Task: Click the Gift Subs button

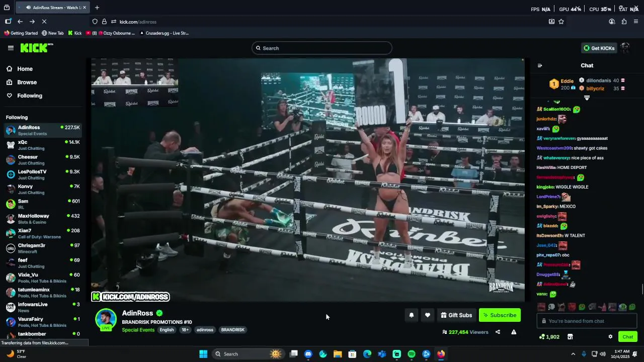Action: coord(456,315)
